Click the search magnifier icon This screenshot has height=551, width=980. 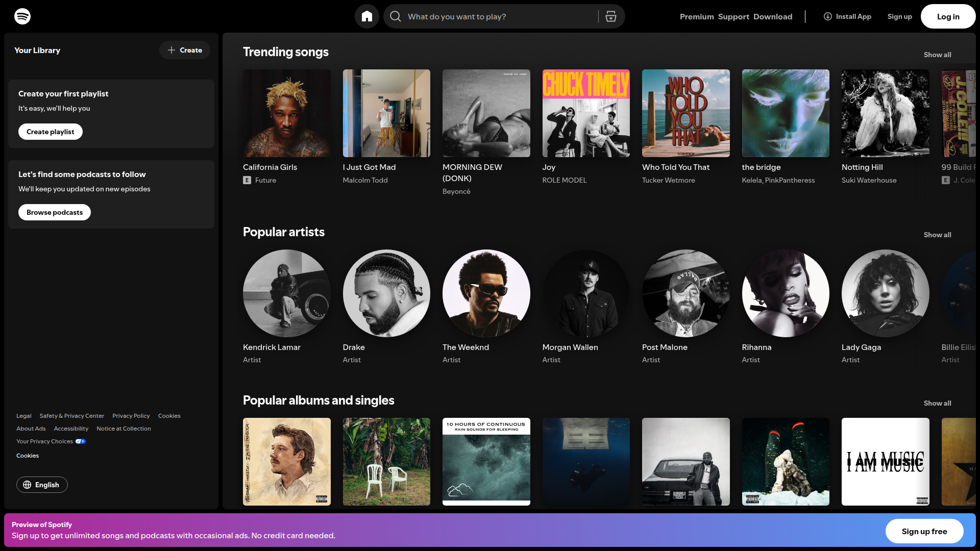(x=396, y=16)
